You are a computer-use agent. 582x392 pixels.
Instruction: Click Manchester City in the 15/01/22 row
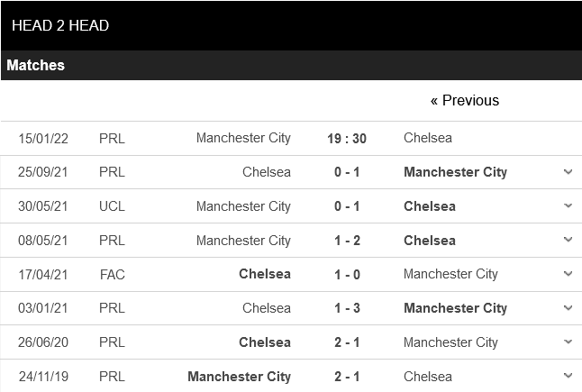tap(243, 138)
